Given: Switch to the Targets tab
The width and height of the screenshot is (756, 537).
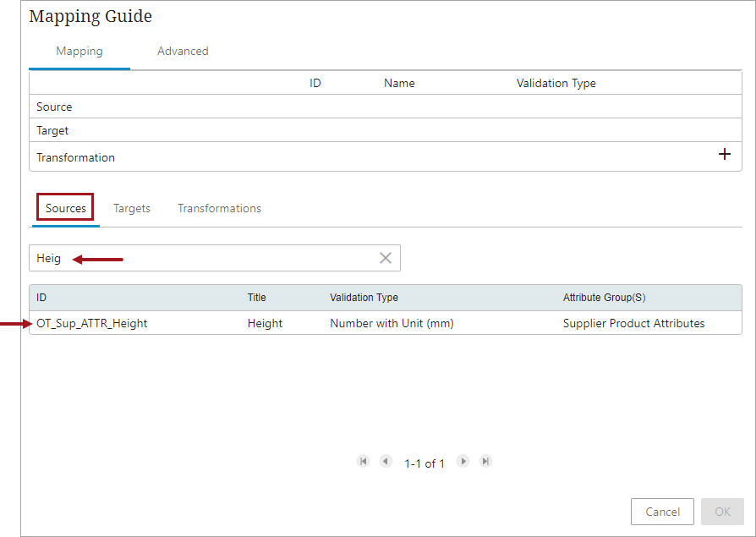Looking at the screenshot, I should [x=132, y=209].
